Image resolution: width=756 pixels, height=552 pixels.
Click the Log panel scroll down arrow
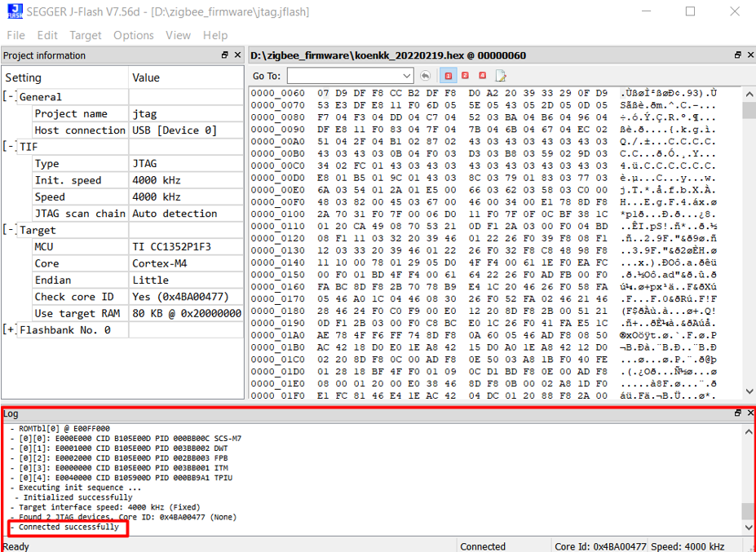pyautogui.click(x=749, y=527)
